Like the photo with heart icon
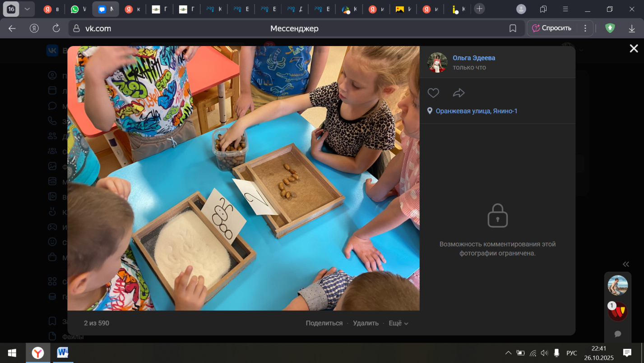Screen dimensions: 644x363 tap(433, 93)
